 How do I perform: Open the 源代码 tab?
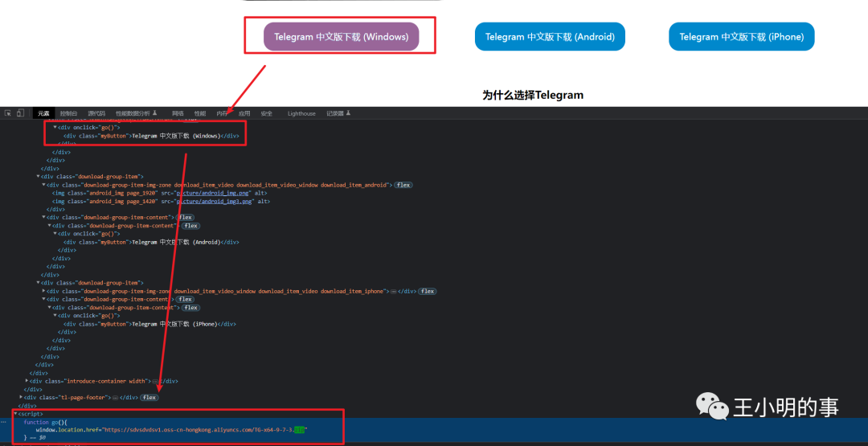point(96,113)
